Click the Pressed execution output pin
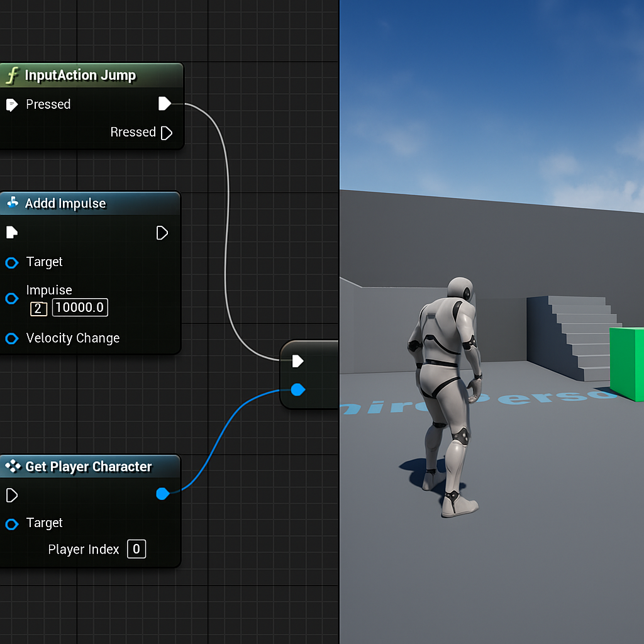The width and height of the screenshot is (644, 644). point(165,104)
